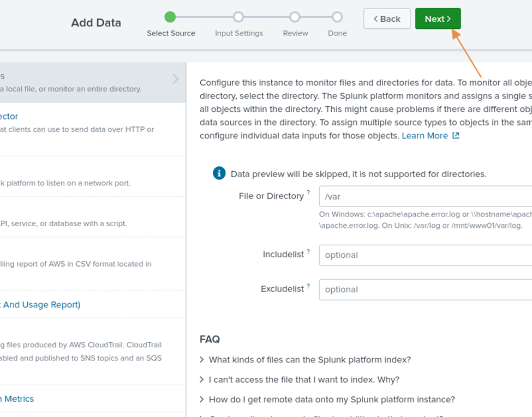532x417 pixels.
Task: Click the external-link icon after Learn More
Action: tap(455, 135)
